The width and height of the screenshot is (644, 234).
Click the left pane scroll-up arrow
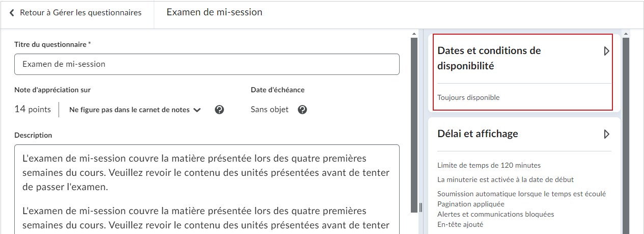click(414, 34)
